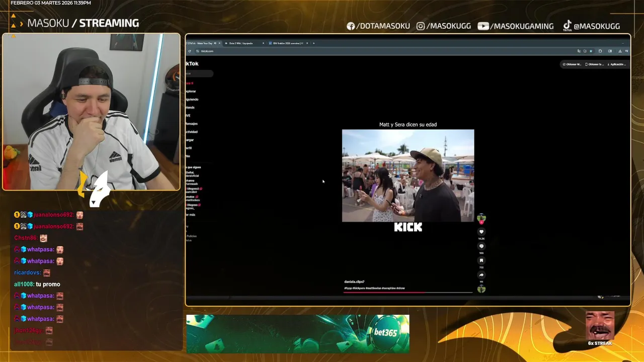Open Siguiendo in the TikTok sidebar
Image resolution: width=644 pixels, height=362 pixels.
click(192, 100)
